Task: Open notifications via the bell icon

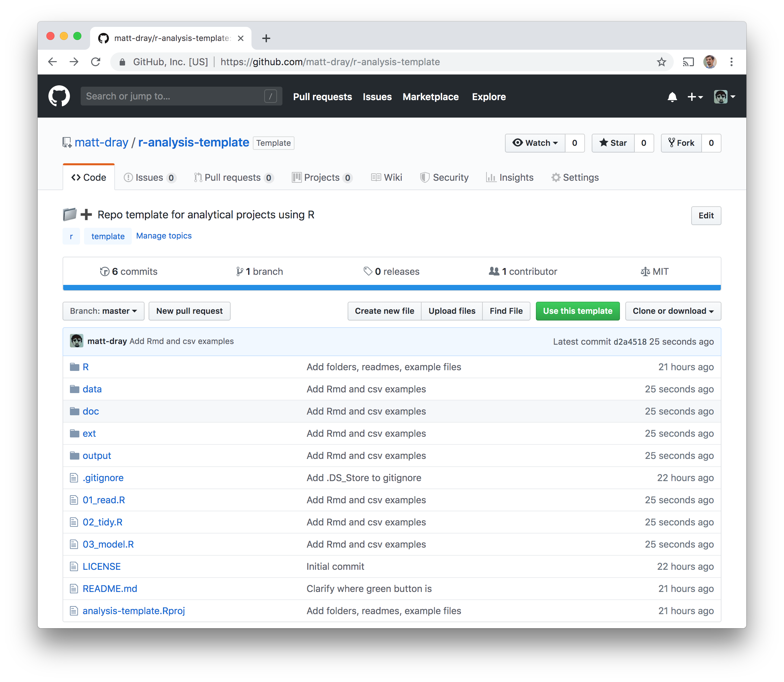Action: [672, 97]
